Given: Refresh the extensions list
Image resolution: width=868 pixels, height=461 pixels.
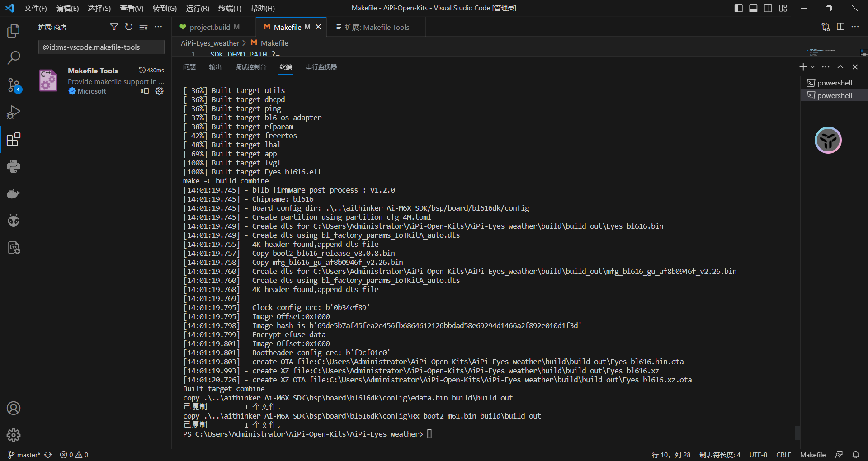Looking at the screenshot, I should tap(129, 27).
